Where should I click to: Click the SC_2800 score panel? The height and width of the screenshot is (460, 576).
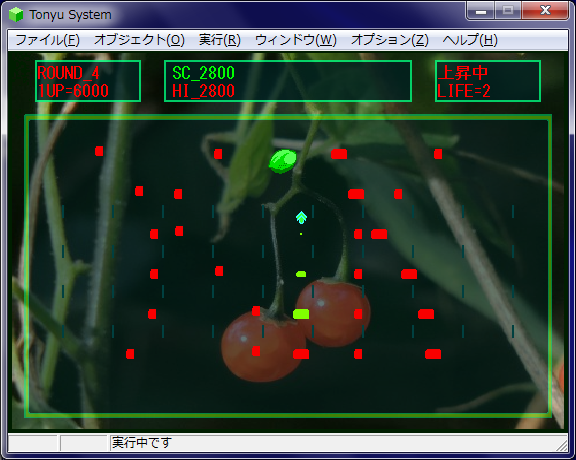click(x=288, y=81)
